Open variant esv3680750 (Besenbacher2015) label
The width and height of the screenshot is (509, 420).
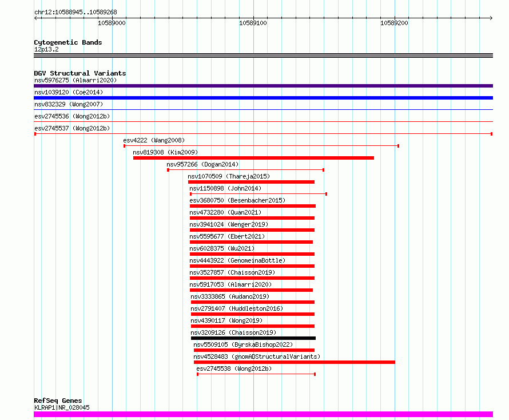[237, 200]
